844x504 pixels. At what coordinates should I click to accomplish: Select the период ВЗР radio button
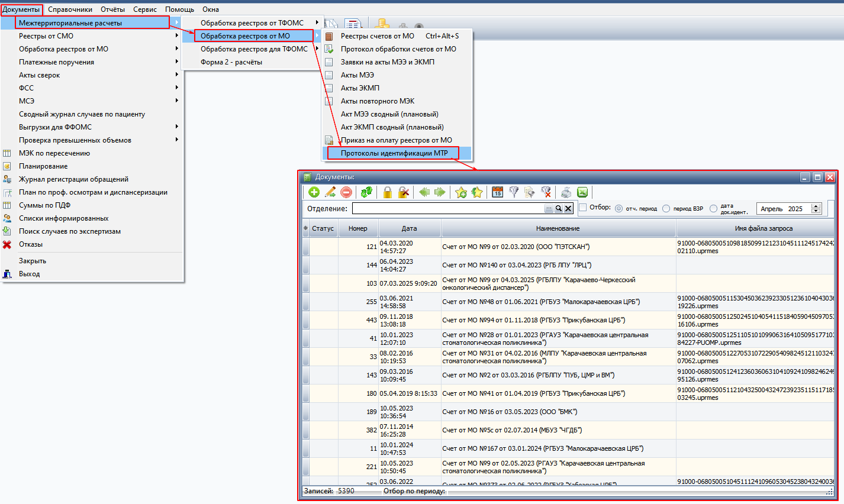666,209
